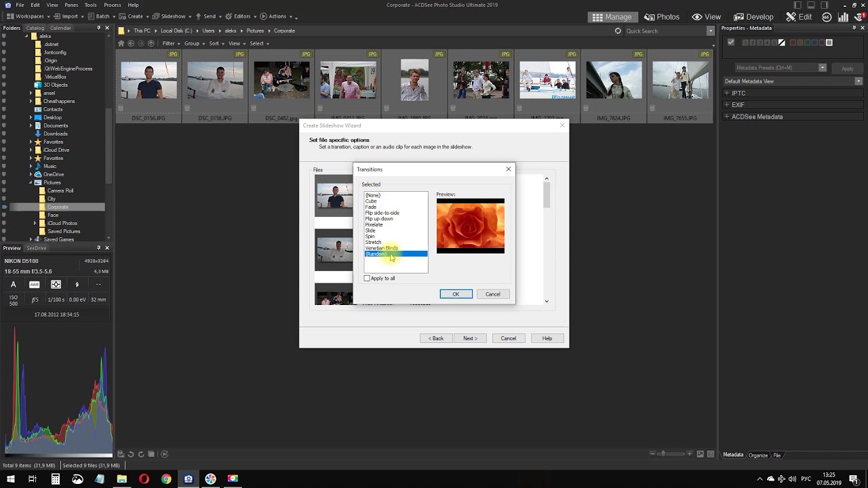Confirm transition with OK button
The height and width of the screenshot is (488, 868).
[x=456, y=294]
